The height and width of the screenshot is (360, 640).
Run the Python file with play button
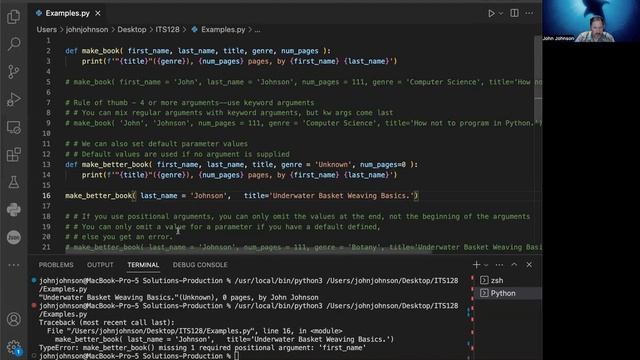tap(491, 13)
